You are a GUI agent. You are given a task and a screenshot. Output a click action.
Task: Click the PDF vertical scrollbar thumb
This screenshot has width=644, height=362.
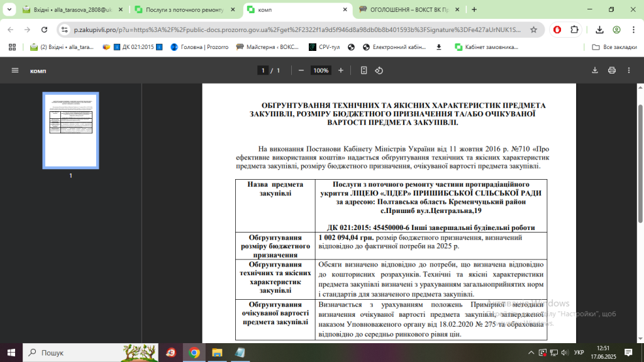coord(640,164)
